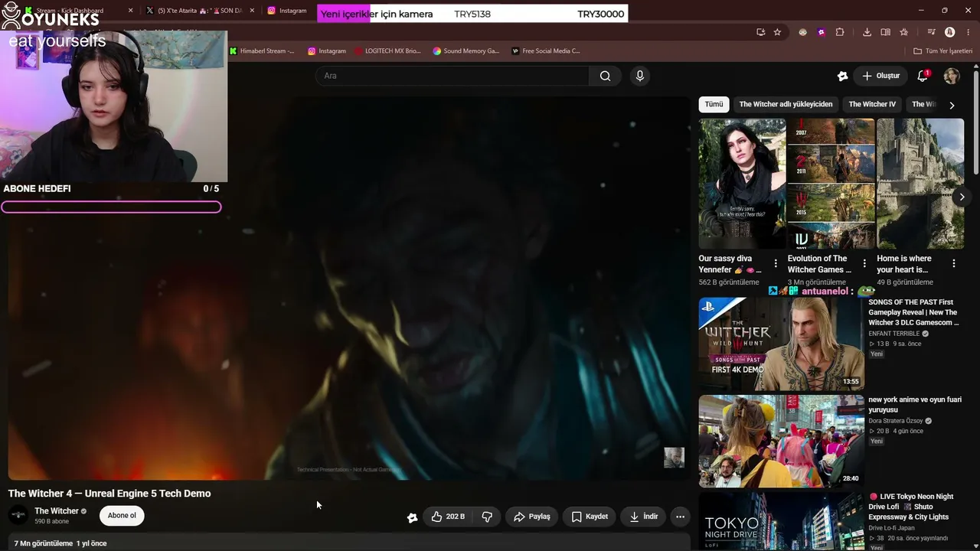
Task: Open the more actions menu beside İndir
Action: (x=680, y=517)
